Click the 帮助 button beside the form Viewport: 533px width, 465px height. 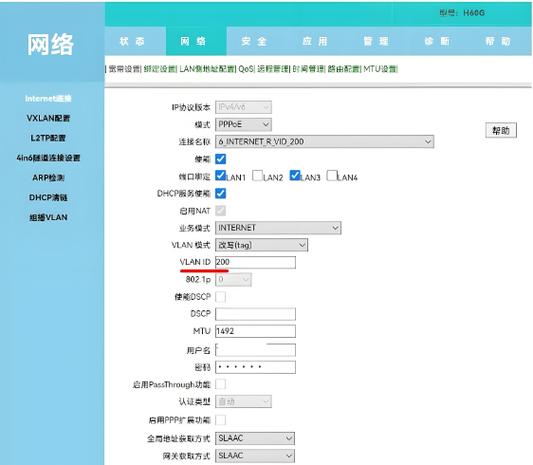tap(501, 130)
